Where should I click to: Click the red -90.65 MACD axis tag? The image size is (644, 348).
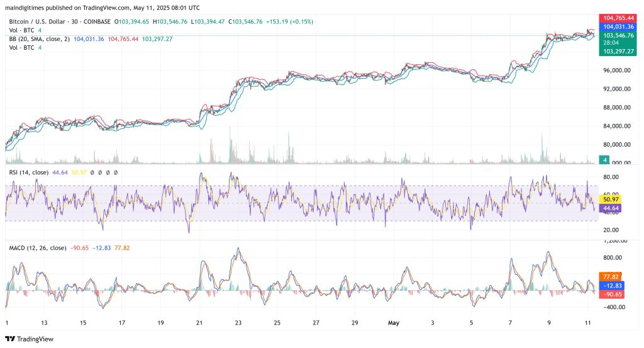(612, 294)
